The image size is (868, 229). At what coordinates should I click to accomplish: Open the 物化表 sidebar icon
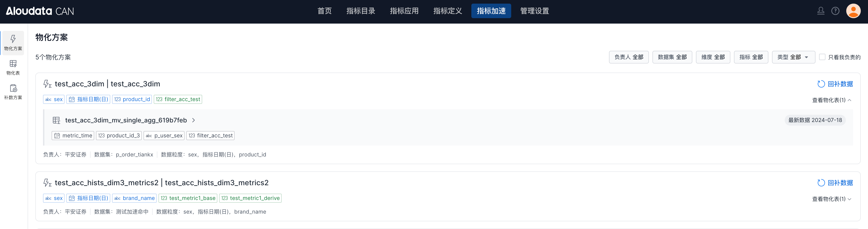click(13, 67)
